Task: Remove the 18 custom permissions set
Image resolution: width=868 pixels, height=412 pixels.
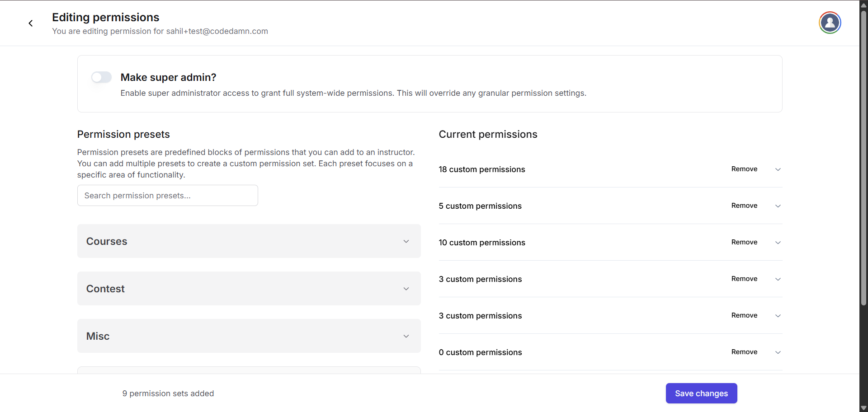Action: click(744, 169)
